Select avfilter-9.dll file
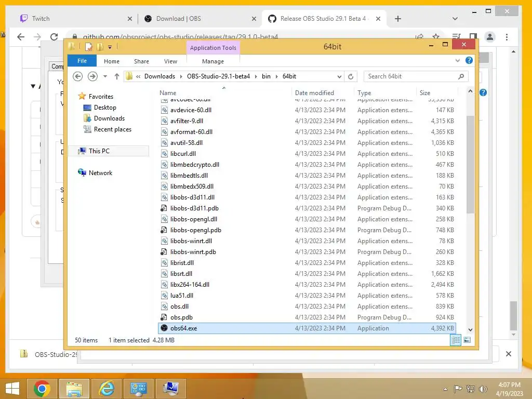The width and height of the screenshot is (532, 399). pos(187,121)
